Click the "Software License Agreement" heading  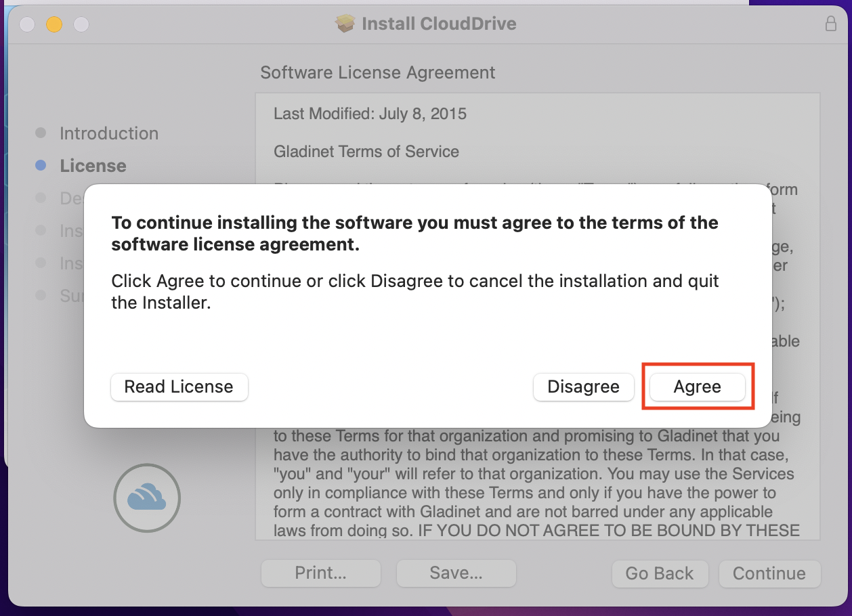pyautogui.click(x=378, y=72)
